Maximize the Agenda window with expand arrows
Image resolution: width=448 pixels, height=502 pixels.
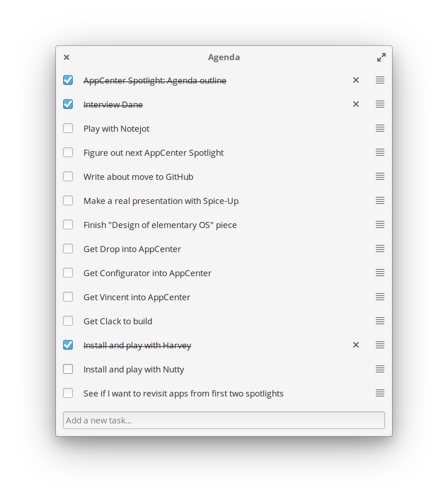click(x=381, y=57)
